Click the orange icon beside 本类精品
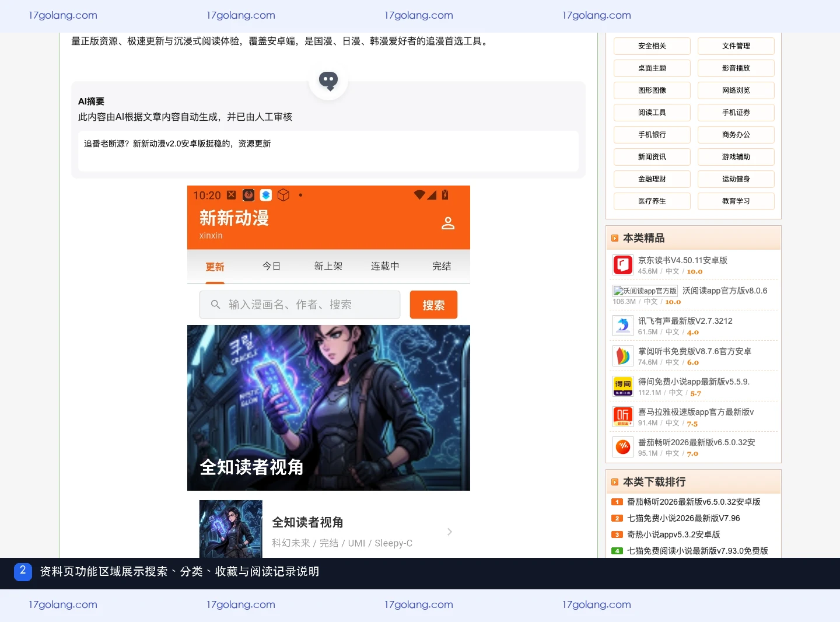The width and height of the screenshot is (840, 622). point(615,238)
